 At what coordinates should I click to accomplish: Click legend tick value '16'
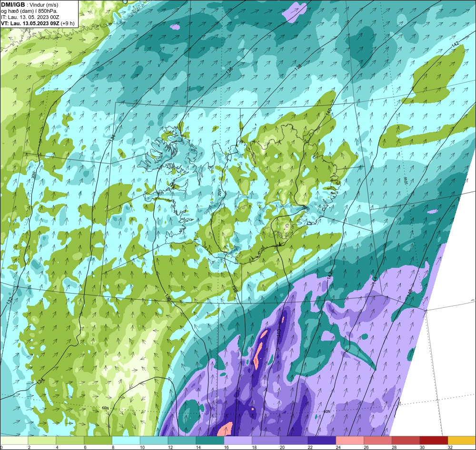click(226, 447)
